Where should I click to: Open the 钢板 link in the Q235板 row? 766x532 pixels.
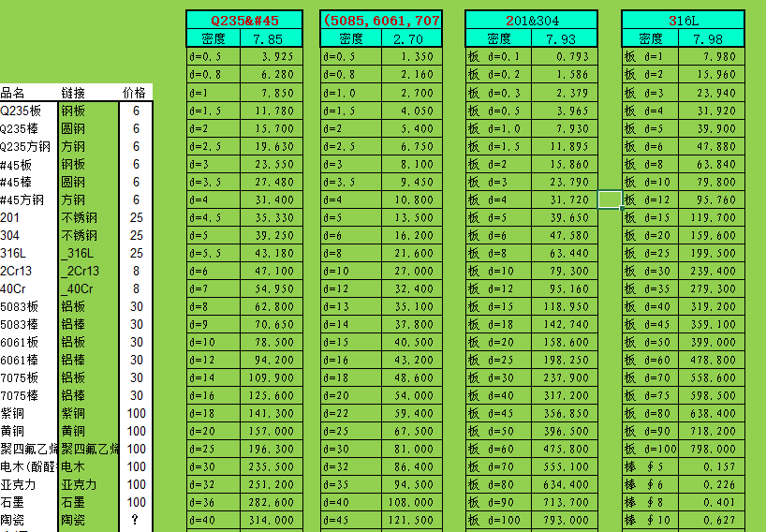point(73,111)
